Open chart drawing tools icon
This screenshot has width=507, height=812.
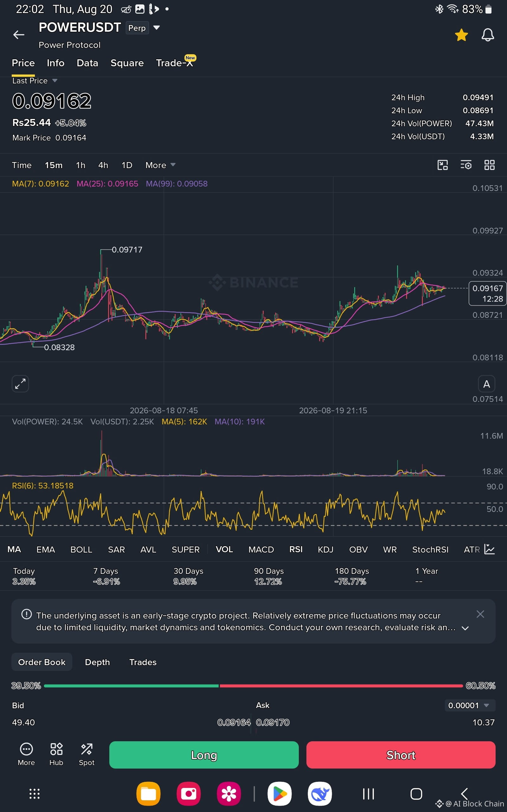443,165
